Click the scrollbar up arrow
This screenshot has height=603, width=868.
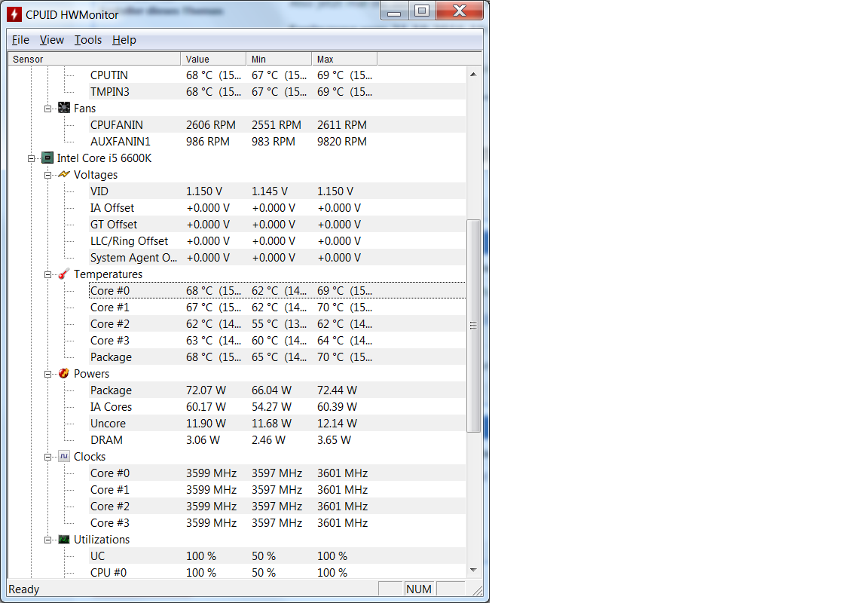click(x=473, y=74)
